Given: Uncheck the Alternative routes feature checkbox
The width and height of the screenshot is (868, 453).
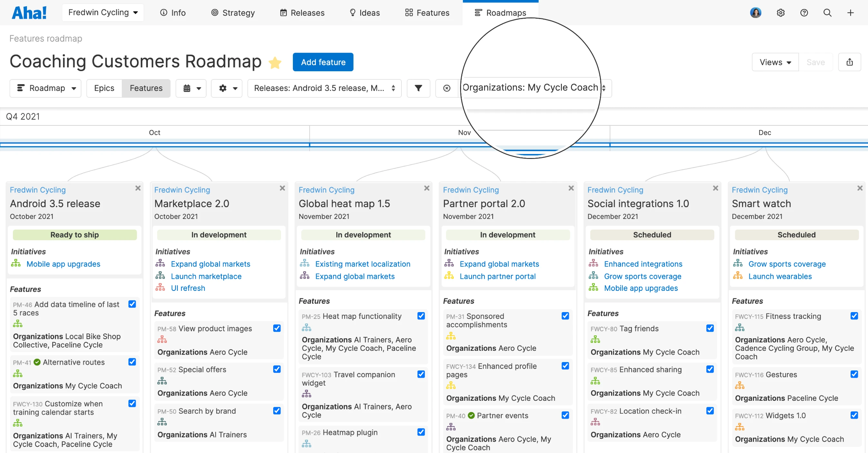Looking at the screenshot, I should pyautogui.click(x=132, y=362).
